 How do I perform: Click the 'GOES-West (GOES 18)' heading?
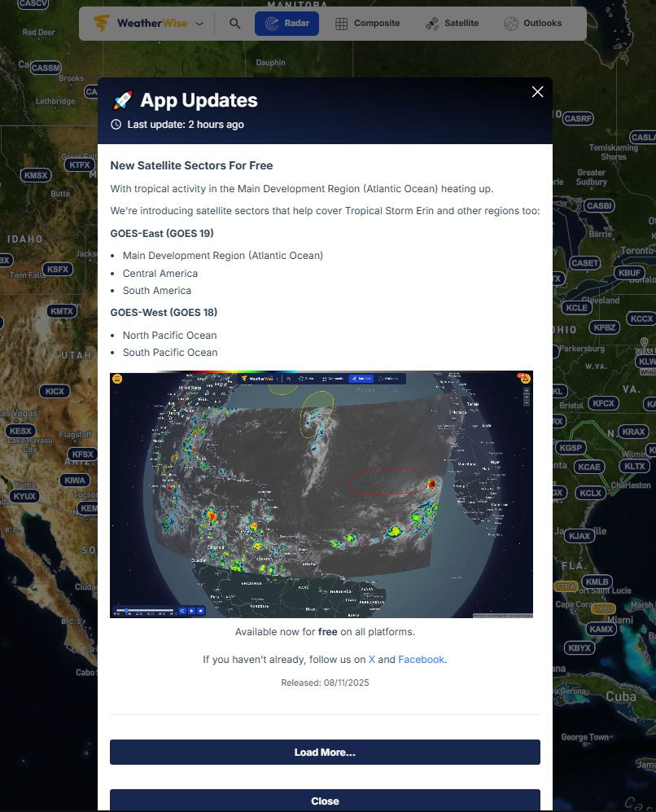(164, 312)
